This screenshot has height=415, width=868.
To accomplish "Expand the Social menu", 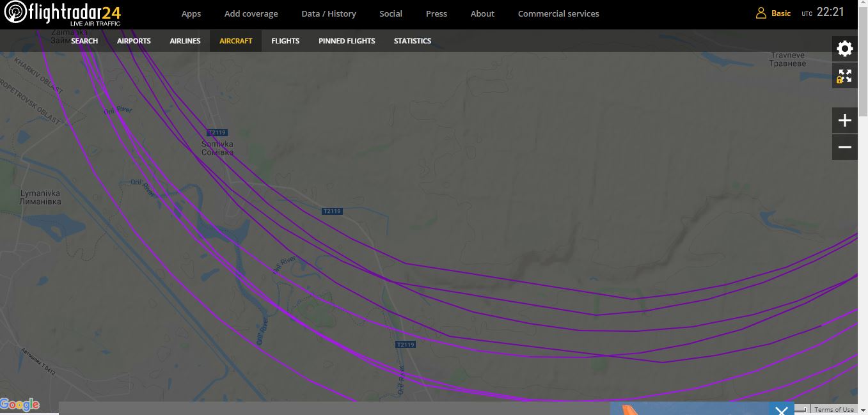I will pyautogui.click(x=390, y=13).
